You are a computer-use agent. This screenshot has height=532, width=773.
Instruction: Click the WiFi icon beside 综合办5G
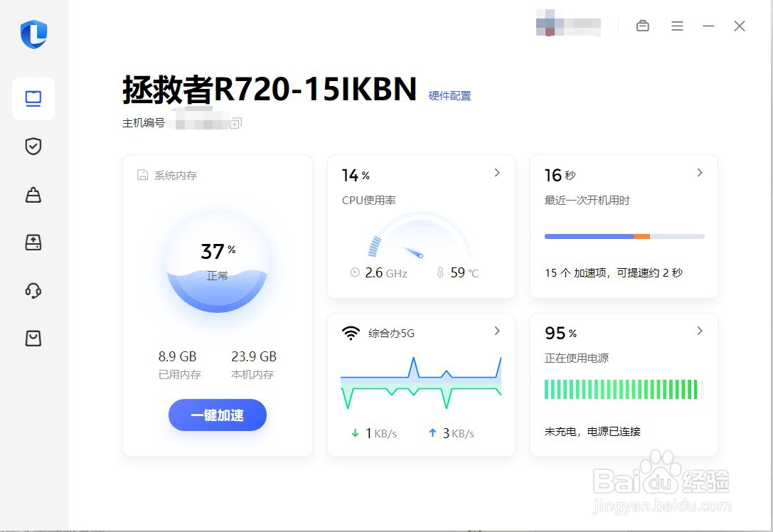(351, 331)
